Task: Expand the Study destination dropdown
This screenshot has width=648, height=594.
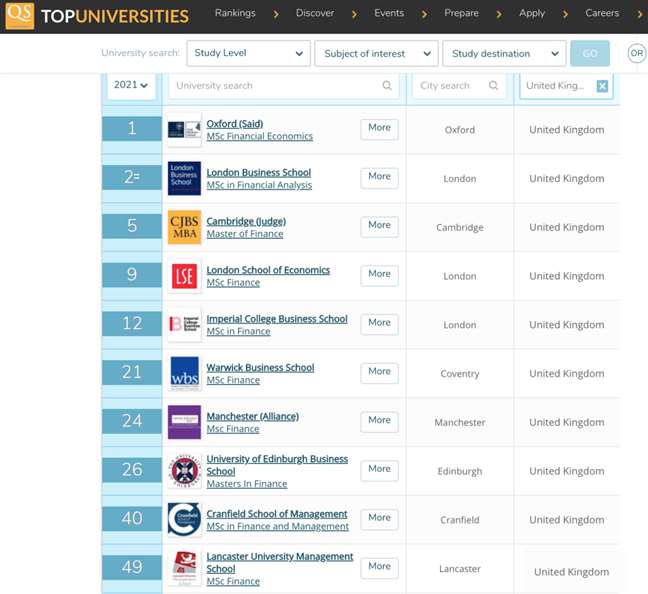Action: pyautogui.click(x=504, y=53)
